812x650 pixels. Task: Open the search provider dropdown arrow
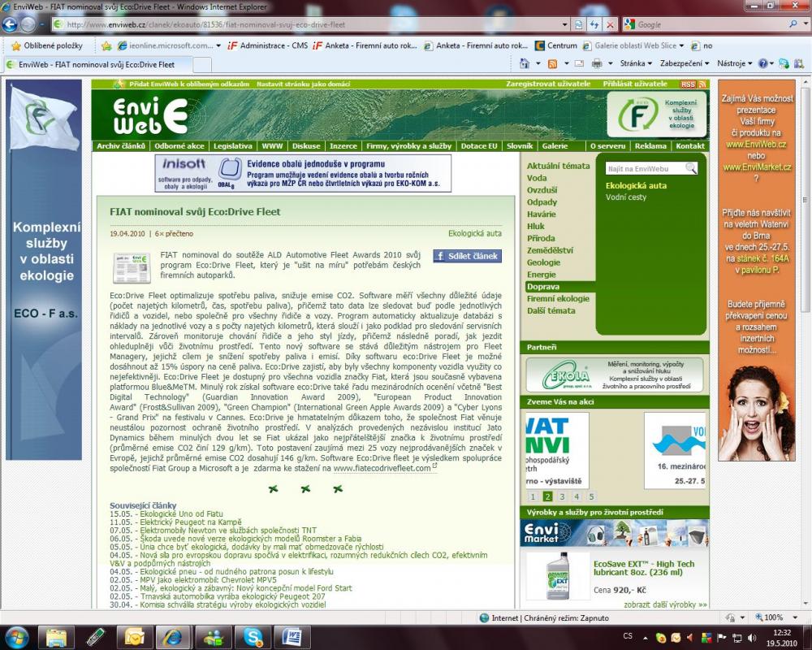pos(804,24)
